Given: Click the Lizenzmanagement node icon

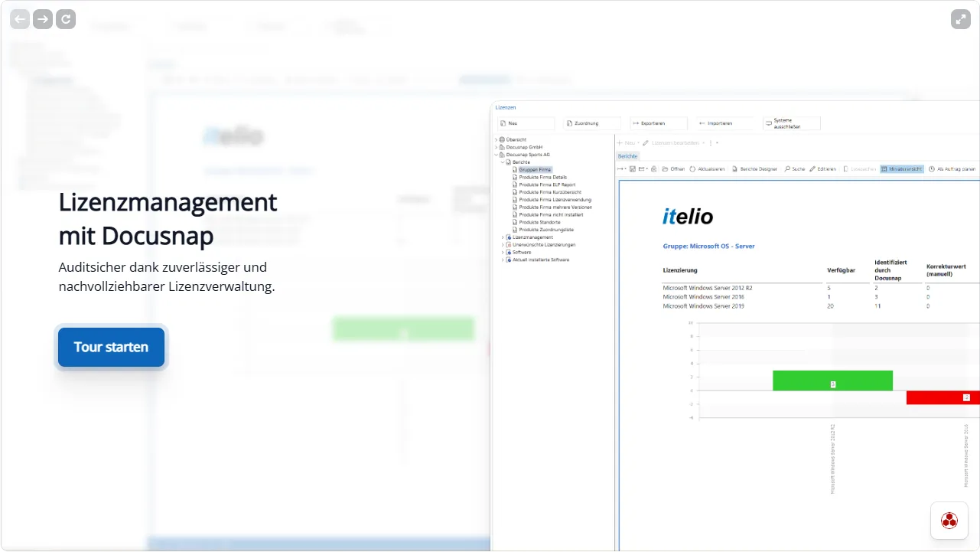Looking at the screenshot, I should (x=508, y=237).
